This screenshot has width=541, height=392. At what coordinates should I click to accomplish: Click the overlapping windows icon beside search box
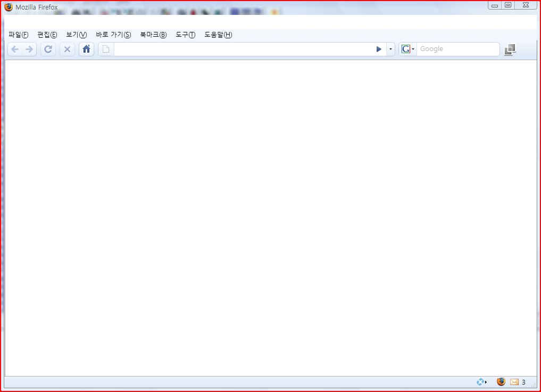[x=510, y=49]
